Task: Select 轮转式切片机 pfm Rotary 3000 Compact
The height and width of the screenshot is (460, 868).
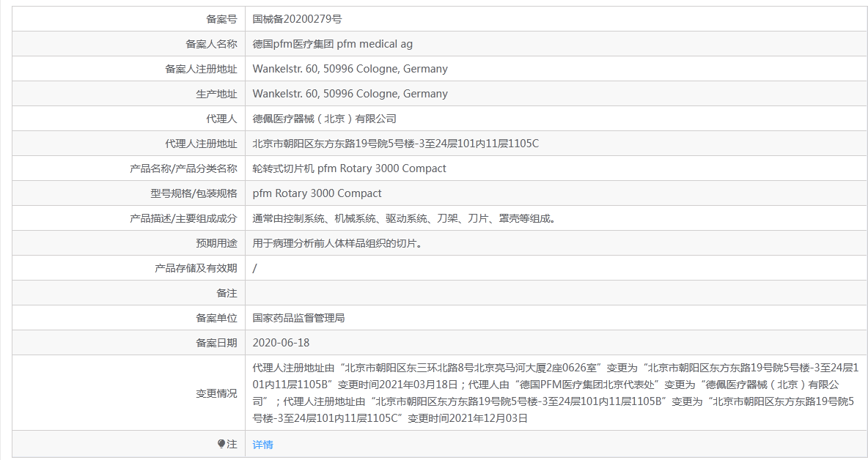Action: [x=349, y=168]
